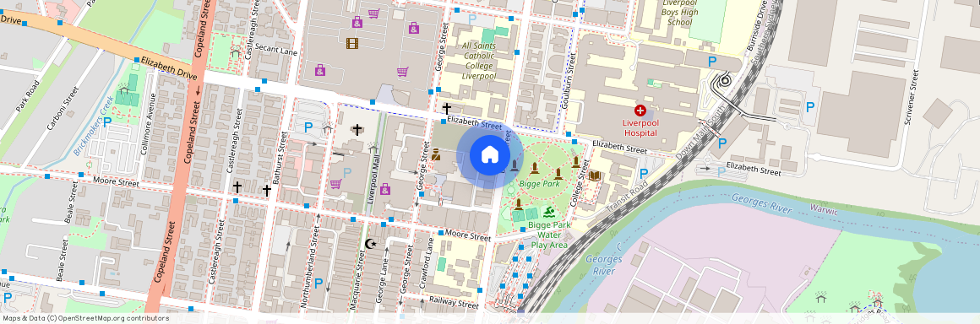Click the parking icon above All Saints Catholic College
This screenshot has width=980, height=324.
[x=472, y=19]
